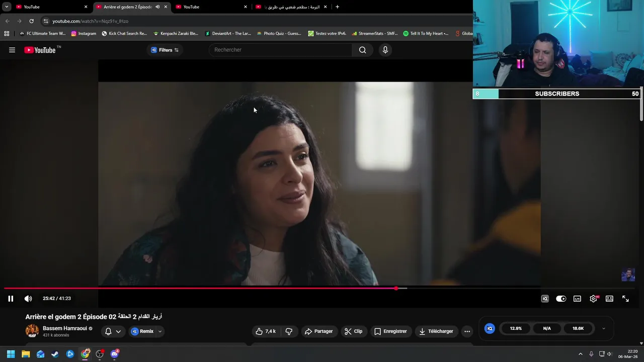The width and height of the screenshot is (644, 362).
Task: Open the more actions three-dot menu
Action: coord(467,331)
